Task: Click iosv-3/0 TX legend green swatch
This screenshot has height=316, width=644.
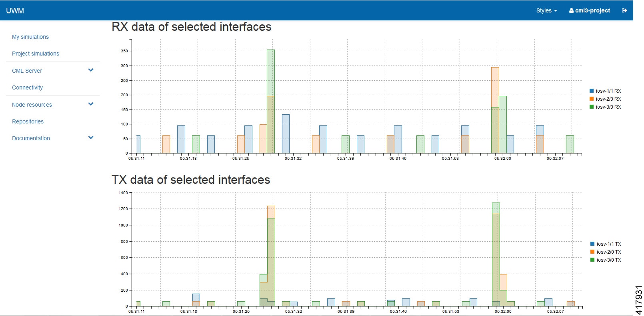Action: click(x=592, y=260)
